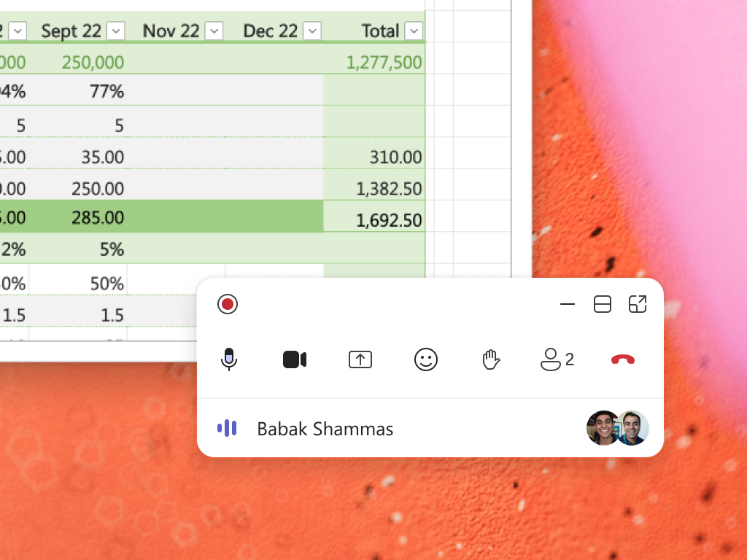Pop out the full meeting window
The image size is (747, 560).
click(638, 304)
